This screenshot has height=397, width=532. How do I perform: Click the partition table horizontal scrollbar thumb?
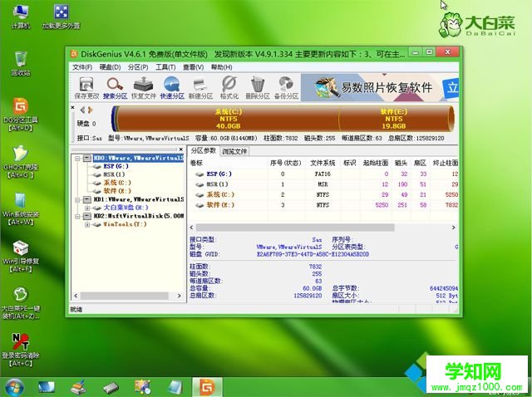pos(295,228)
